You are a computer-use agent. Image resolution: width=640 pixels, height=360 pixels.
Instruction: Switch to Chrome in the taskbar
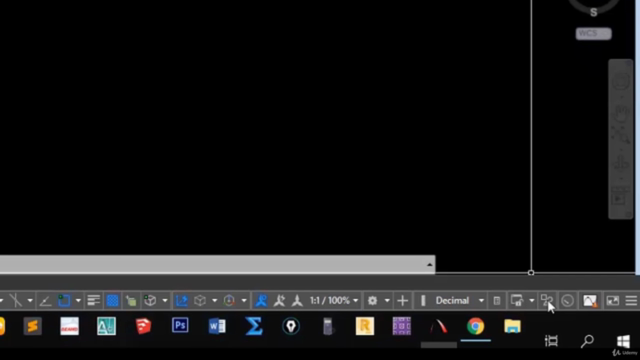[476, 327]
